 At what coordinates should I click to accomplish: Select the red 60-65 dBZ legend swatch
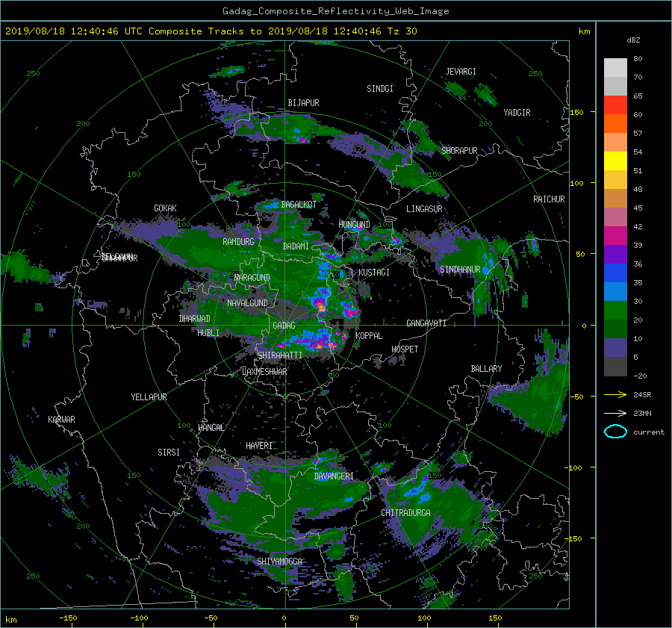615,105
